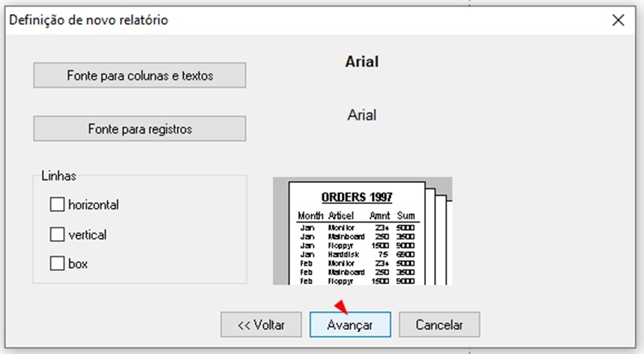Click the 'horizontal' checkbox label text

pyautogui.click(x=93, y=204)
